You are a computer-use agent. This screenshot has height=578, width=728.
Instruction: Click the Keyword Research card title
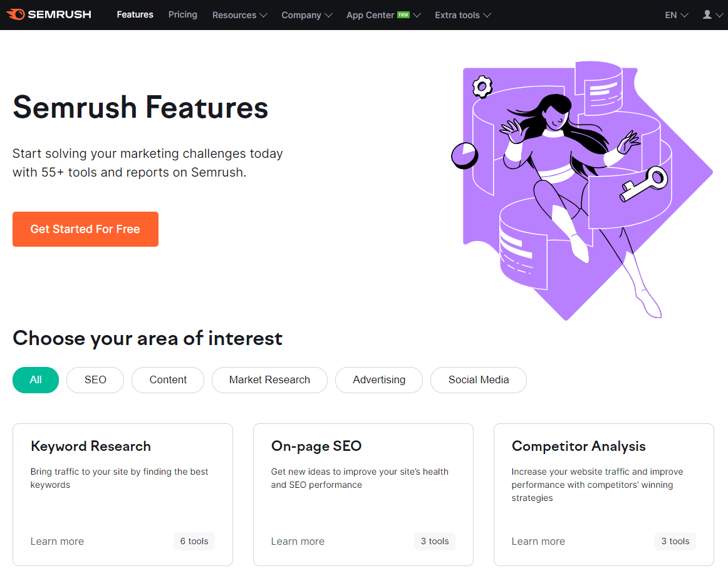click(91, 446)
